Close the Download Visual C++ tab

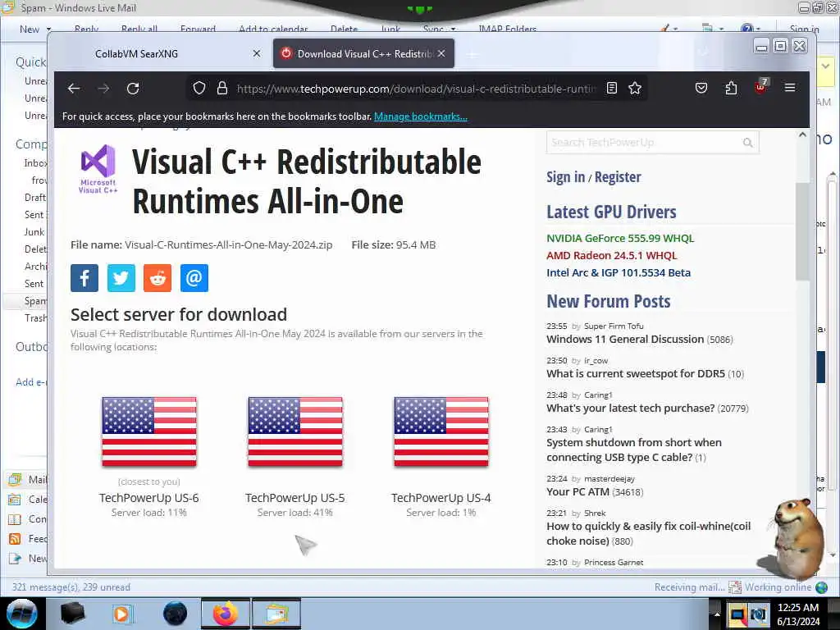[x=441, y=53]
